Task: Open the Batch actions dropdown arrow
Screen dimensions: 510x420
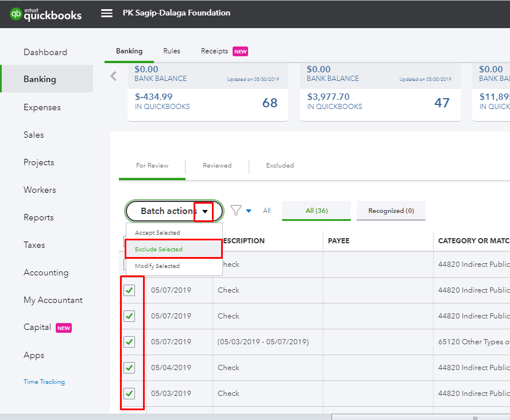Action: tap(204, 211)
